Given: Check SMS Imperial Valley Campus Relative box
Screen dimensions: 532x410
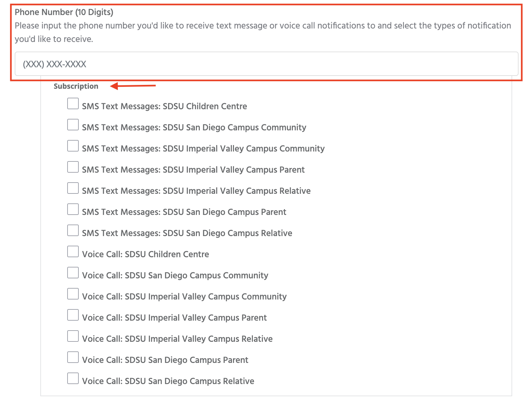Looking at the screenshot, I should [x=73, y=188].
